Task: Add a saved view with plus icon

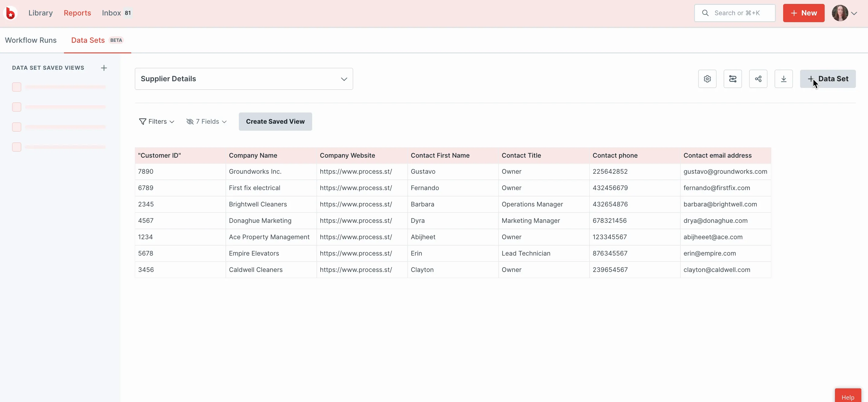Action: pyautogui.click(x=104, y=68)
